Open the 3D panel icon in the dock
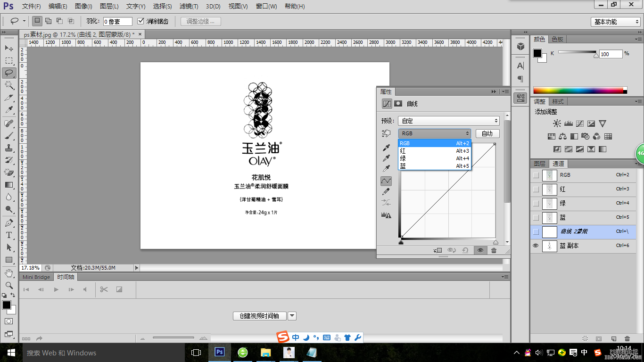 (x=520, y=46)
